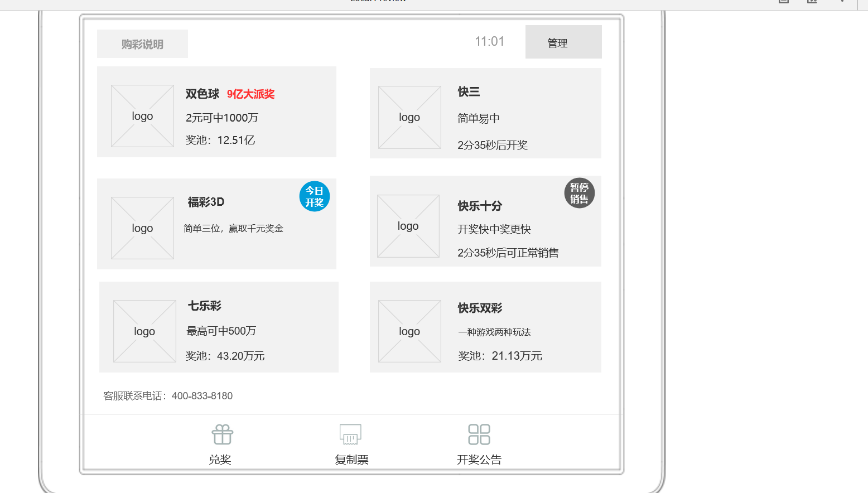Click the 七乐彩 title
Screen dimensions: 868x493
205,306
